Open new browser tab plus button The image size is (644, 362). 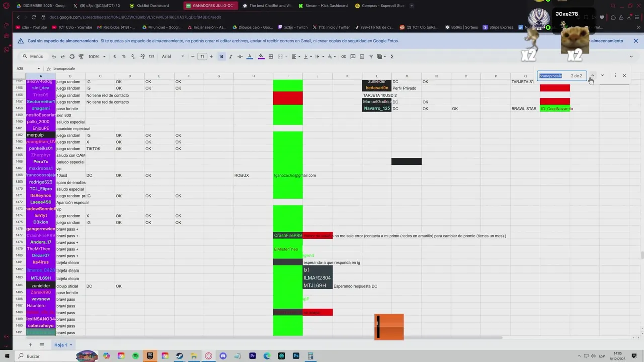pos(412,6)
